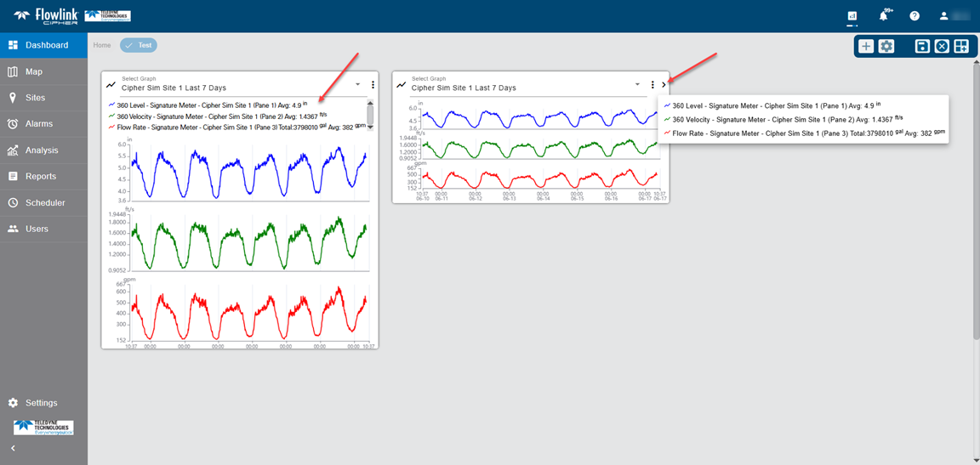
Task: Click the Home breadcrumb link
Action: coord(102,45)
